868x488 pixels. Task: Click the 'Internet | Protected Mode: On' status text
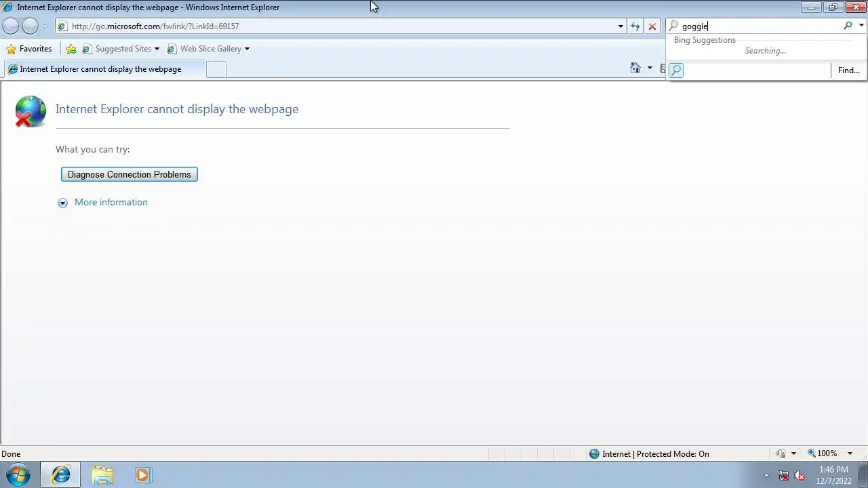pyautogui.click(x=655, y=454)
